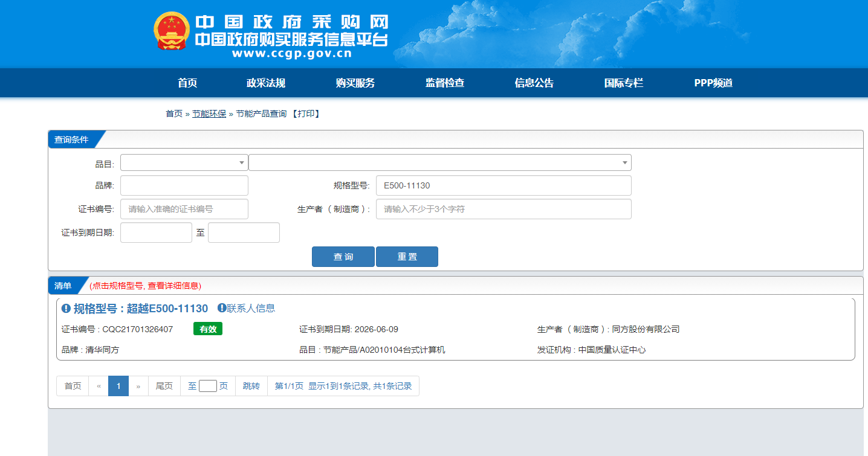This screenshot has height=456, width=868.
Task: Click the exclamation icon before 规格型号
Action: [66, 309]
